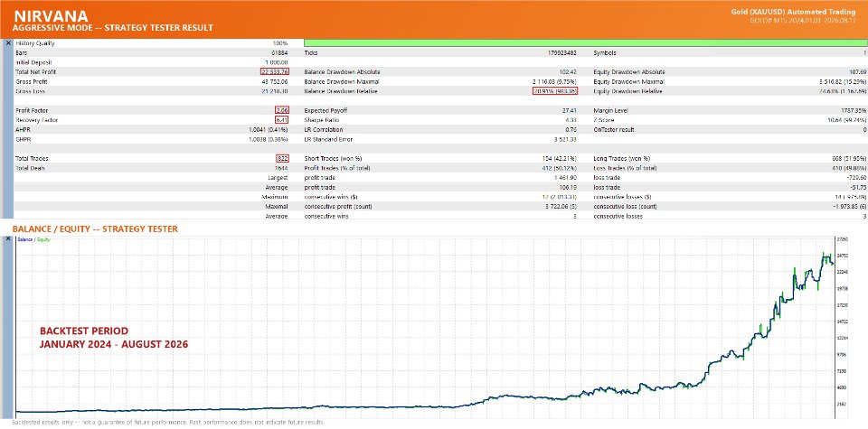Select the largest loss trade value -729.60
Screen dimensions: 868x429
(x=857, y=178)
